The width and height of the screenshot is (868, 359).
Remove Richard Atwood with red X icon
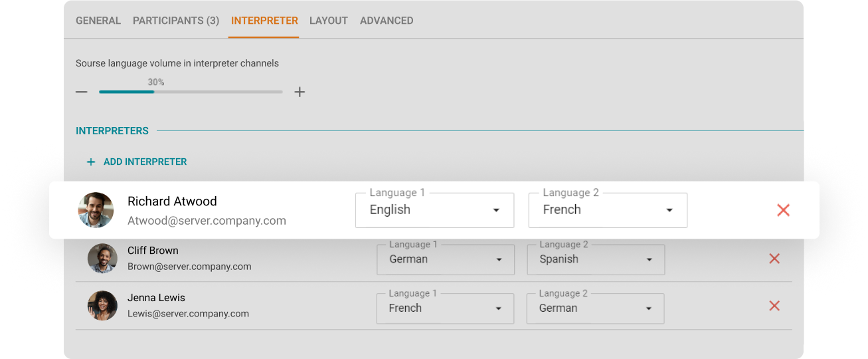click(x=783, y=210)
